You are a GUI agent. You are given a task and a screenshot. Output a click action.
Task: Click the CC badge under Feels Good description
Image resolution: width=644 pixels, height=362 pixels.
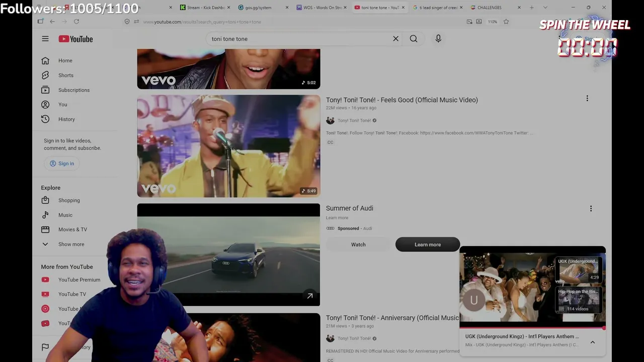point(330,142)
